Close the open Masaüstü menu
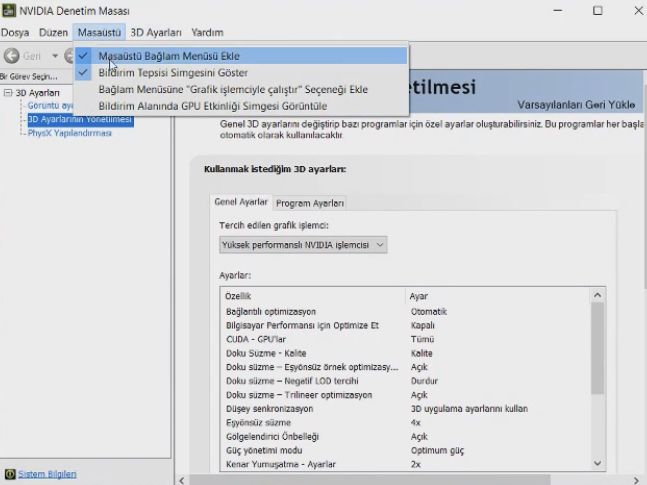This screenshot has height=485, width=647. click(x=99, y=32)
